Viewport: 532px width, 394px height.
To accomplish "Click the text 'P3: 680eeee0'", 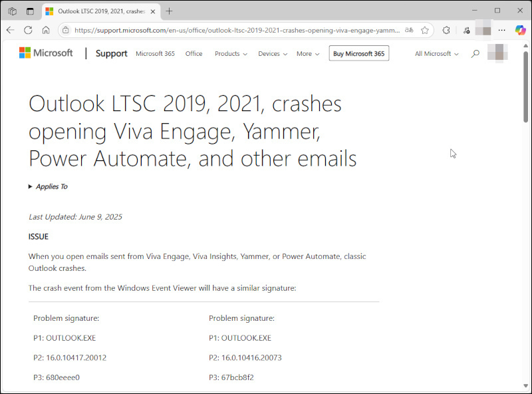I will coord(57,377).
